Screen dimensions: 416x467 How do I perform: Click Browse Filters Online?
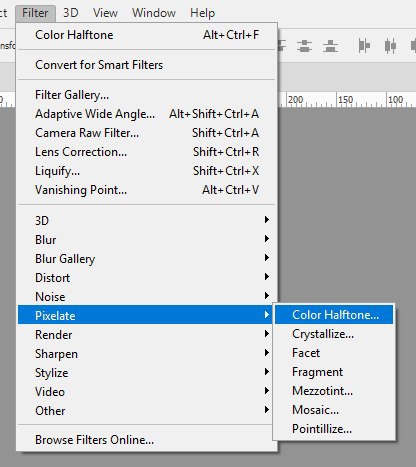coord(147,440)
